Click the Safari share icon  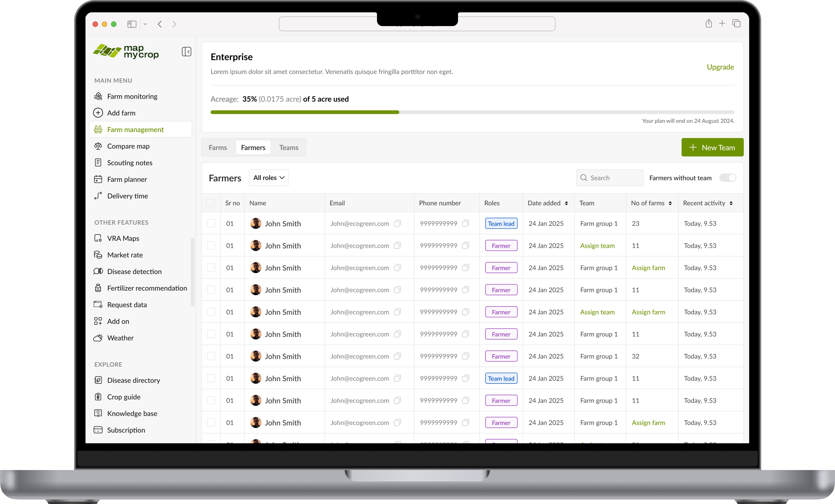click(x=708, y=24)
